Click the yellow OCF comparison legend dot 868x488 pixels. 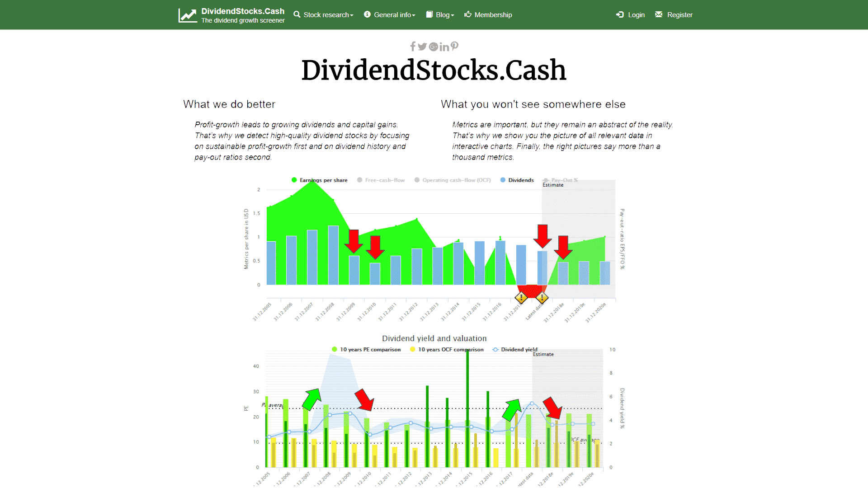click(x=412, y=349)
